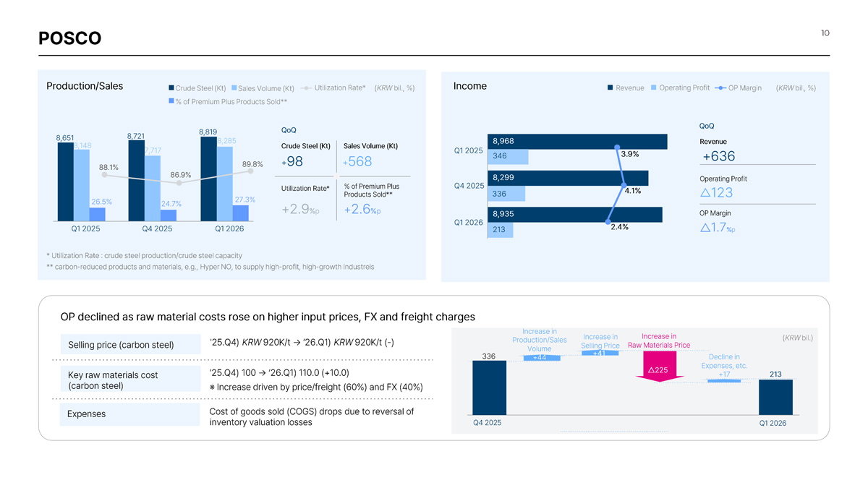868x488 pixels.
Task: Click the 26.5% premium plus value
Action: [x=101, y=201]
